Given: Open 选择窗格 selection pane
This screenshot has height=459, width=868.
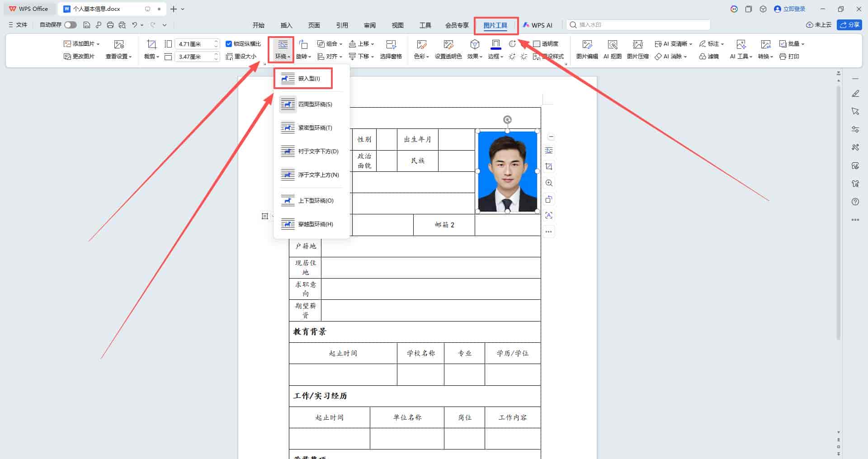Looking at the screenshot, I should click(x=391, y=50).
